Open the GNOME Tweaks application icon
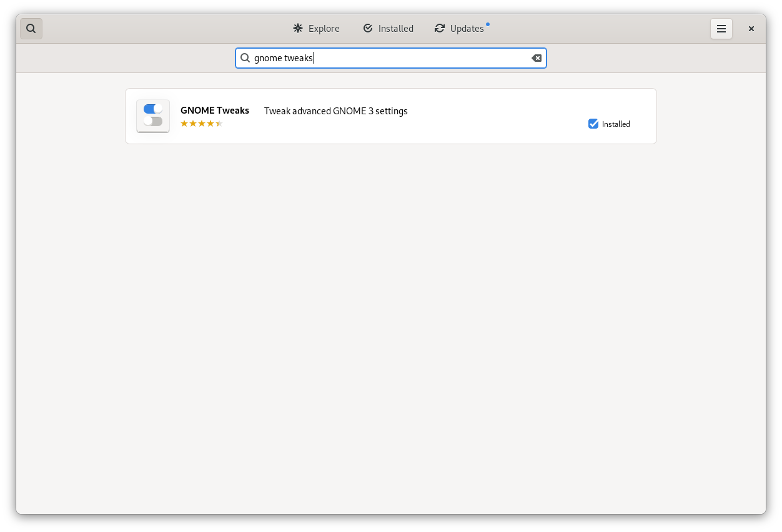The width and height of the screenshot is (782, 532). [x=152, y=116]
